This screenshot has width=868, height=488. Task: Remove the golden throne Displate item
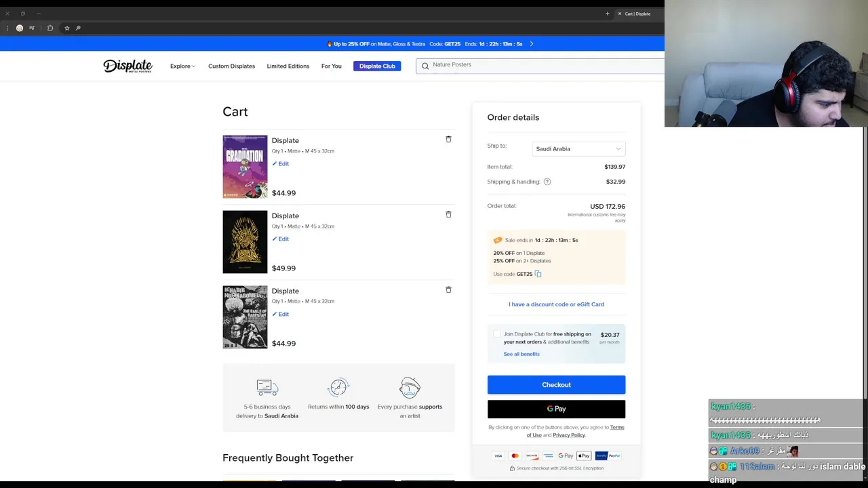448,214
